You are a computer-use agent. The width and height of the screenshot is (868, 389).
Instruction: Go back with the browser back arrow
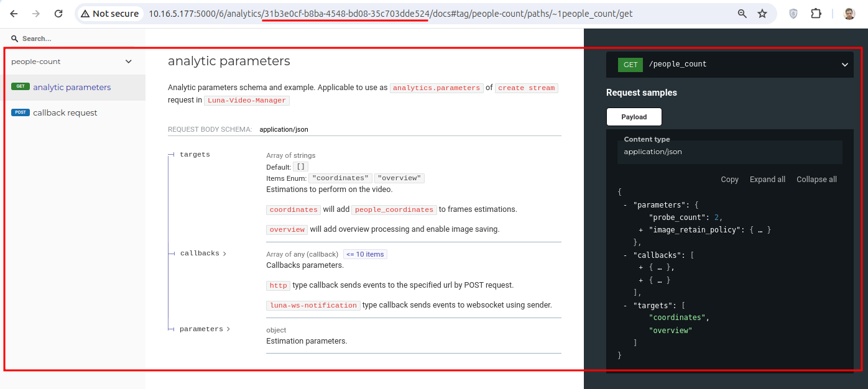point(14,14)
